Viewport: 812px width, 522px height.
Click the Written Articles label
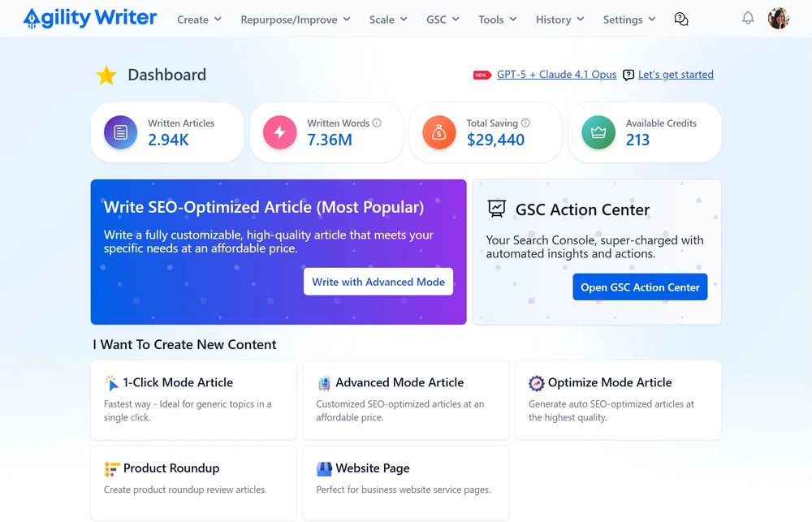point(181,123)
